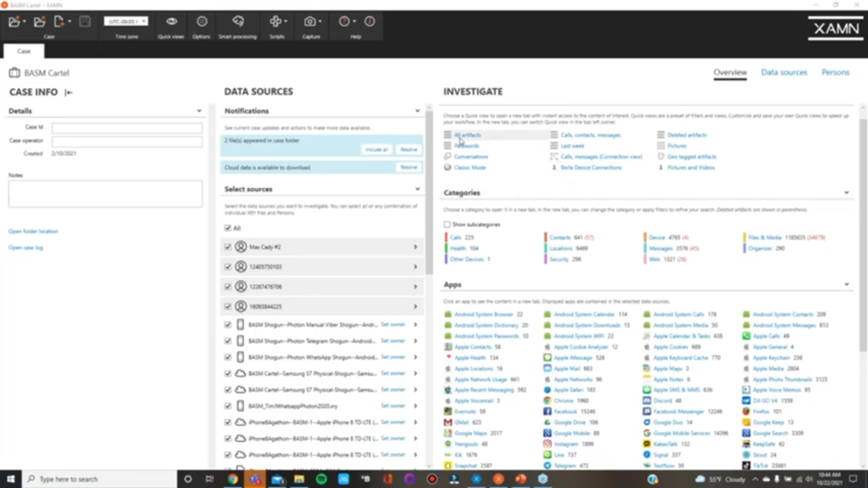The height and width of the screenshot is (488, 868).
Task: Click Set owner for BASM Shogun WhatsApp
Action: coord(393,357)
